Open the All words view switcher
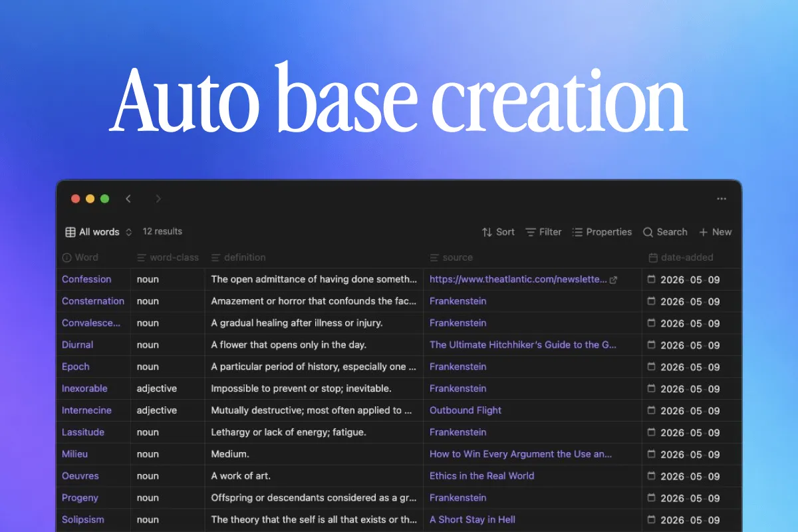 (98, 232)
